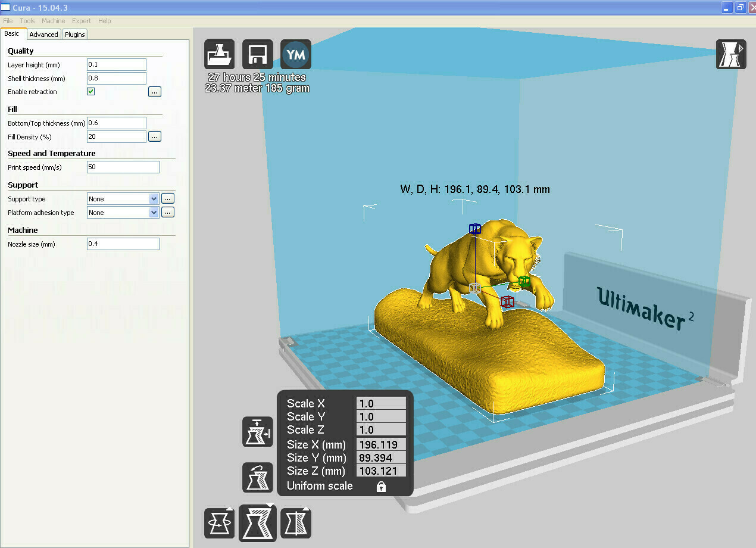Select the Scale tool icon
Image resolution: width=756 pixels, height=548 pixels.
258,523
